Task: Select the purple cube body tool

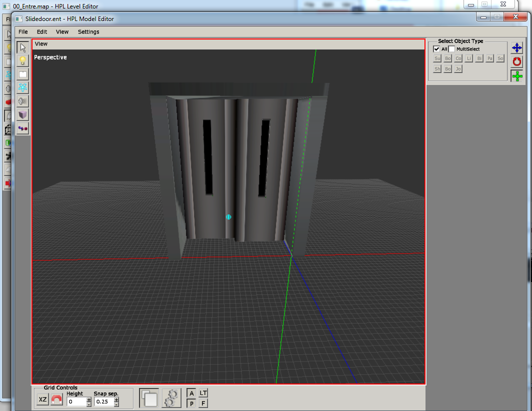Action: tap(22, 115)
